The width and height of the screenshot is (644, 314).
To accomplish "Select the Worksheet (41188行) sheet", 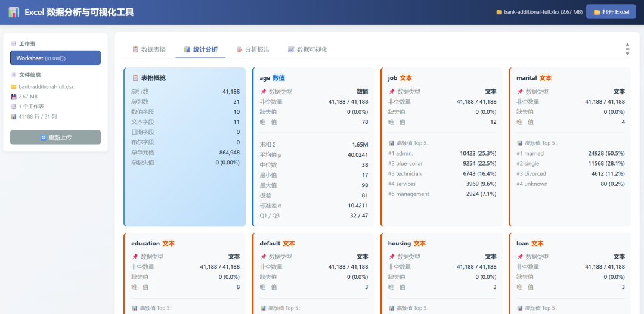I will (x=55, y=58).
